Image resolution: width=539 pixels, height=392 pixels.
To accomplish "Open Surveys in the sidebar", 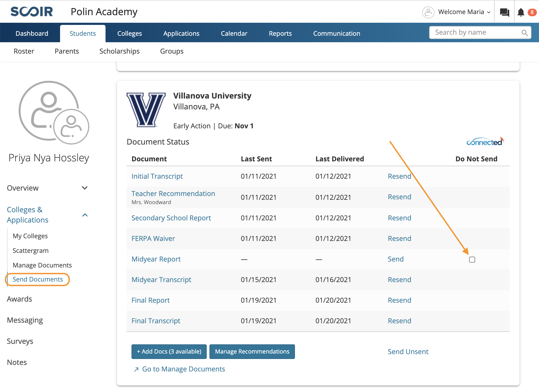I will 20,341.
